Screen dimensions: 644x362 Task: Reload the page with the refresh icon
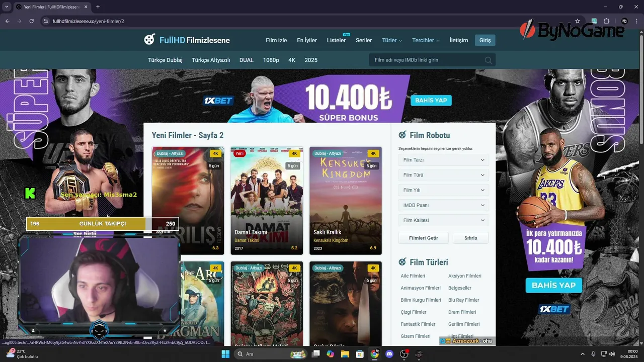click(32, 21)
